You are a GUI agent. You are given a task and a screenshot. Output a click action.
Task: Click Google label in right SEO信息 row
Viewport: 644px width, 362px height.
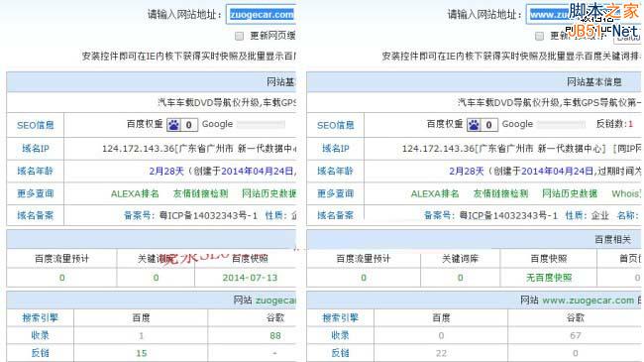[517, 124]
